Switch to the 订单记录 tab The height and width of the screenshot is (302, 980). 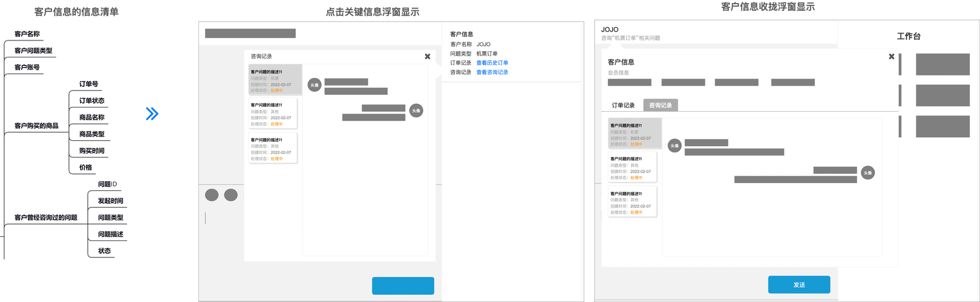(623, 105)
